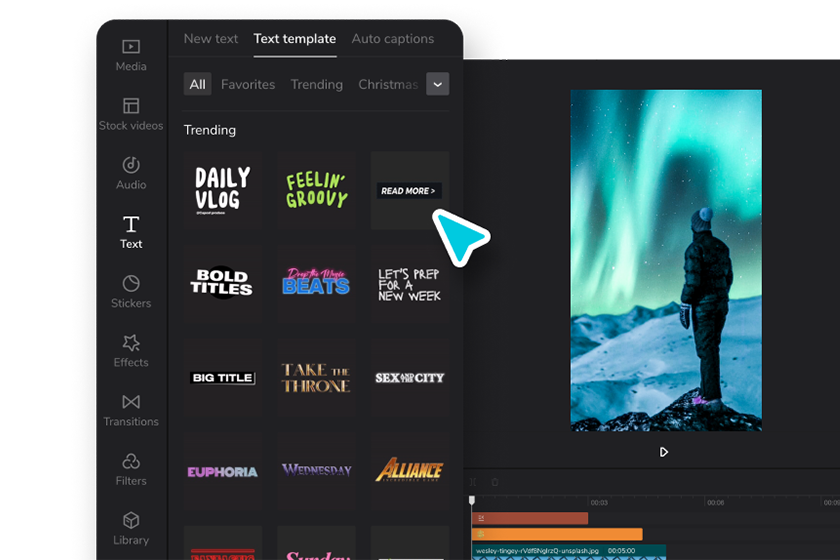840x560 pixels.
Task: Select the wesley-tingey unsplash.jpg image clip
Action: point(568,552)
